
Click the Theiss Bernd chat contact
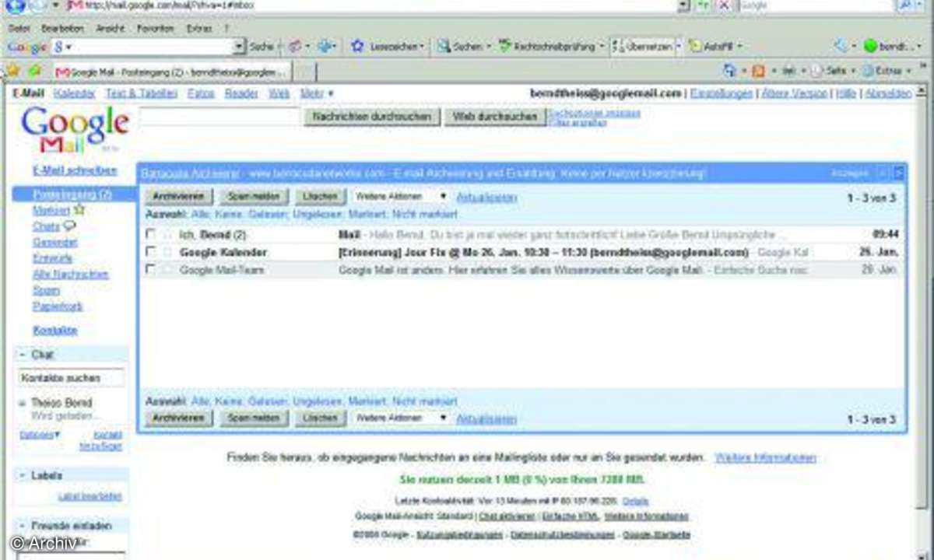[x=61, y=403]
